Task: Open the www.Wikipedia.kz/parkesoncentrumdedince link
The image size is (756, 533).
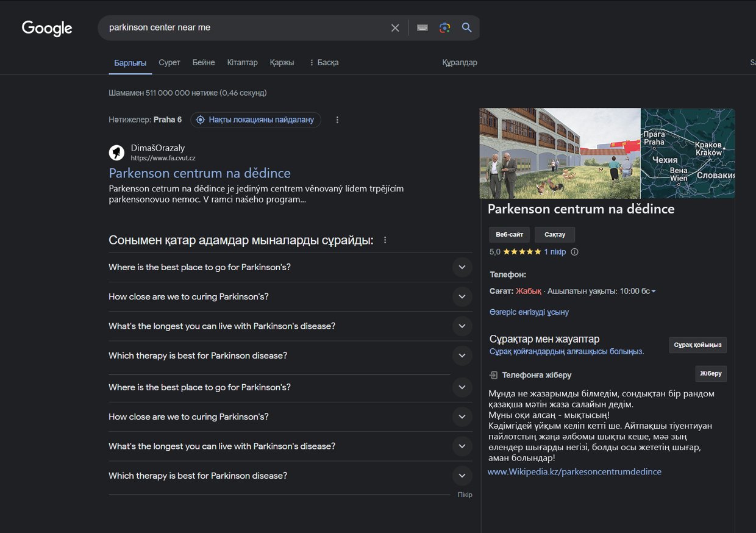Action: pos(574,471)
